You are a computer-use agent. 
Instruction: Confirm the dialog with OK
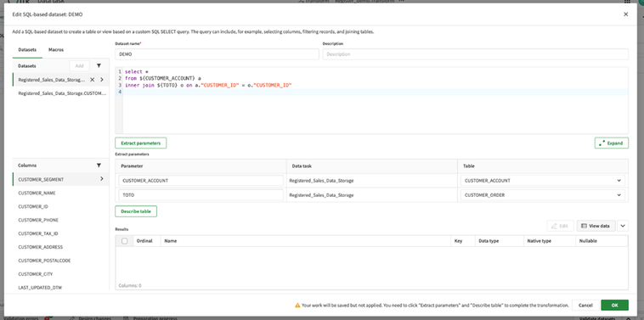pyautogui.click(x=614, y=306)
